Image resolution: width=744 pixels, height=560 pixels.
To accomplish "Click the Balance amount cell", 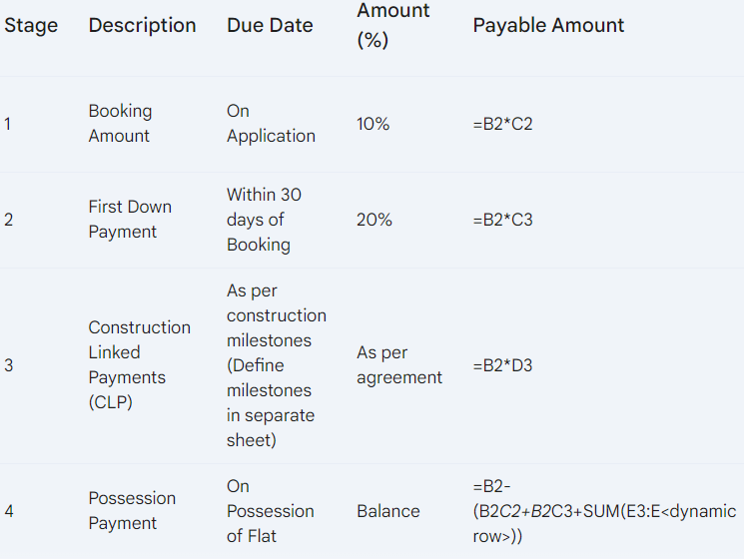I will coord(388,511).
